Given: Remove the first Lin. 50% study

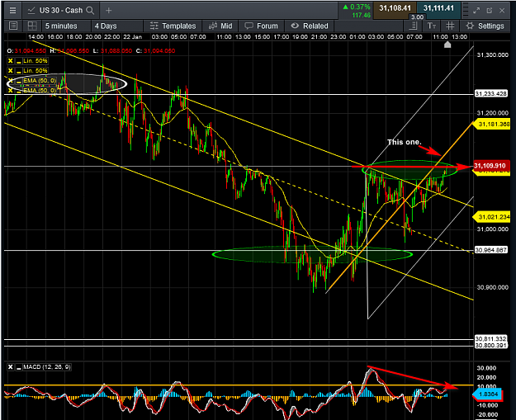Looking at the screenshot, I should click(11, 61).
